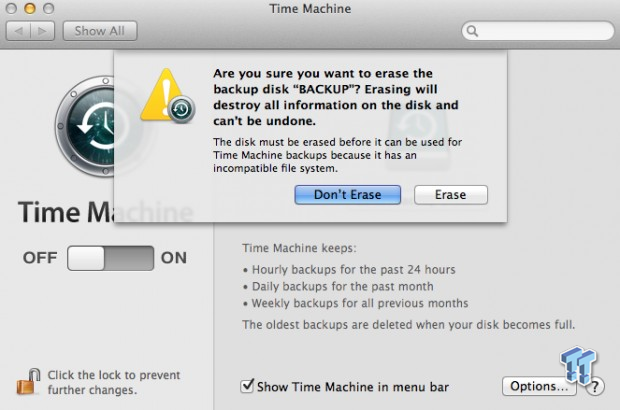Click 'Weekly backups for all previous months'
The width and height of the screenshot is (620, 410).
360,303
